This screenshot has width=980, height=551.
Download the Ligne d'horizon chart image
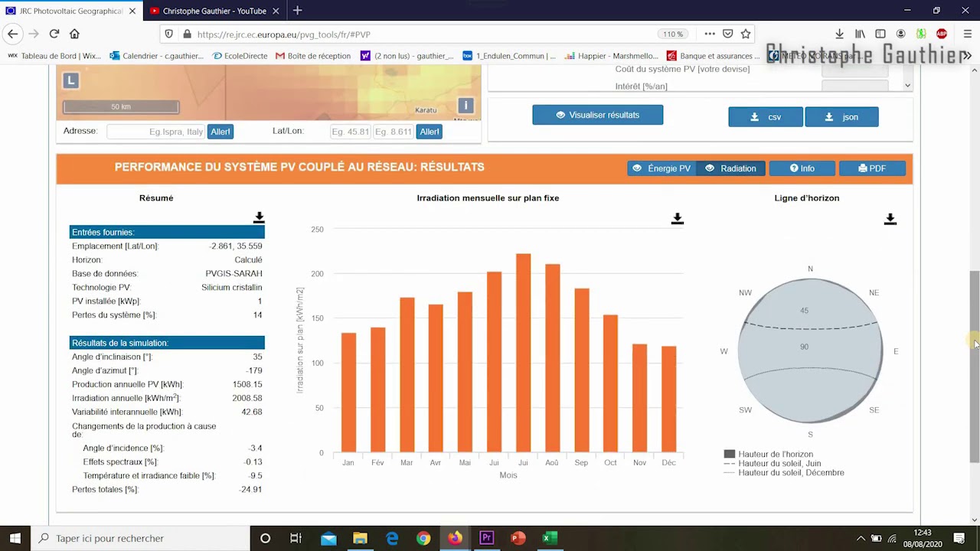(x=890, y=218)
